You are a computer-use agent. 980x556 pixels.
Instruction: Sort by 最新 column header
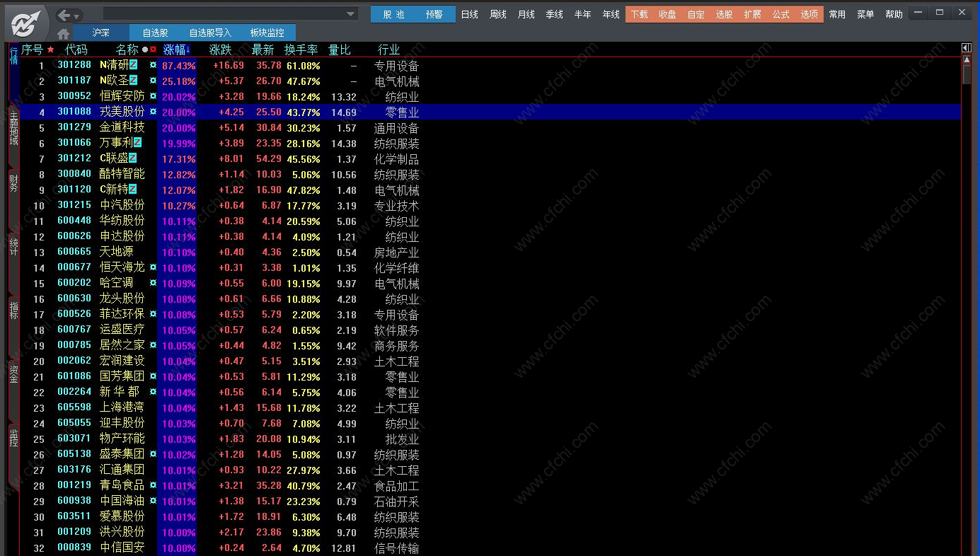click(263, 50)
